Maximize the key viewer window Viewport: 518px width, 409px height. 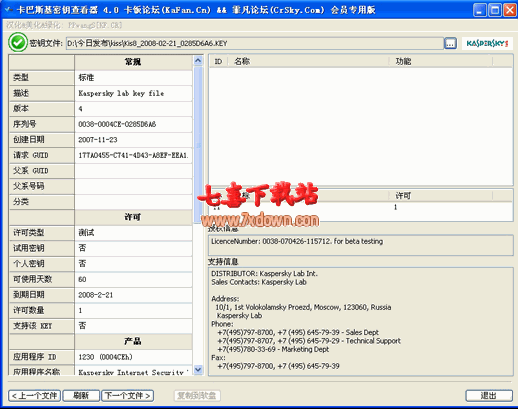[495, 10]
